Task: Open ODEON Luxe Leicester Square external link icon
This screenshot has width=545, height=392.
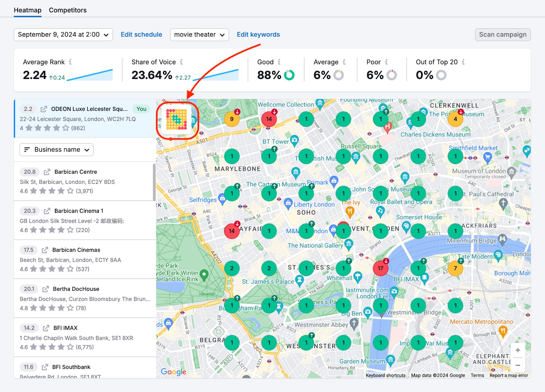Action: pos(44,109)
